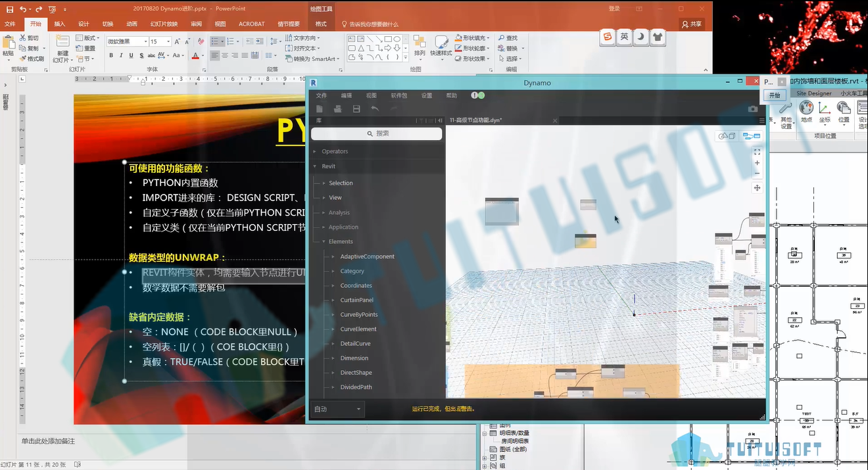The width and height of the screenshot is (868, 470).
Task: Click the save icon in Dynamo toolbar
Action: tap(356, 109)
